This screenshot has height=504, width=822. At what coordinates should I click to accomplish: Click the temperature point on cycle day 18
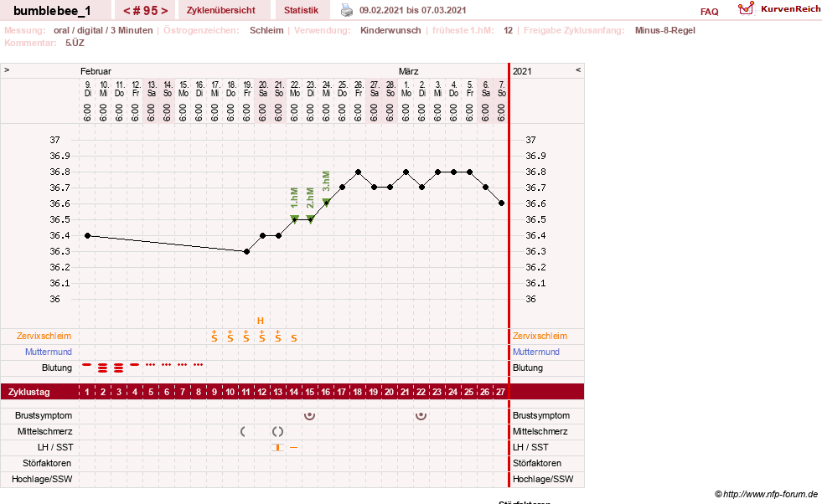358,172
